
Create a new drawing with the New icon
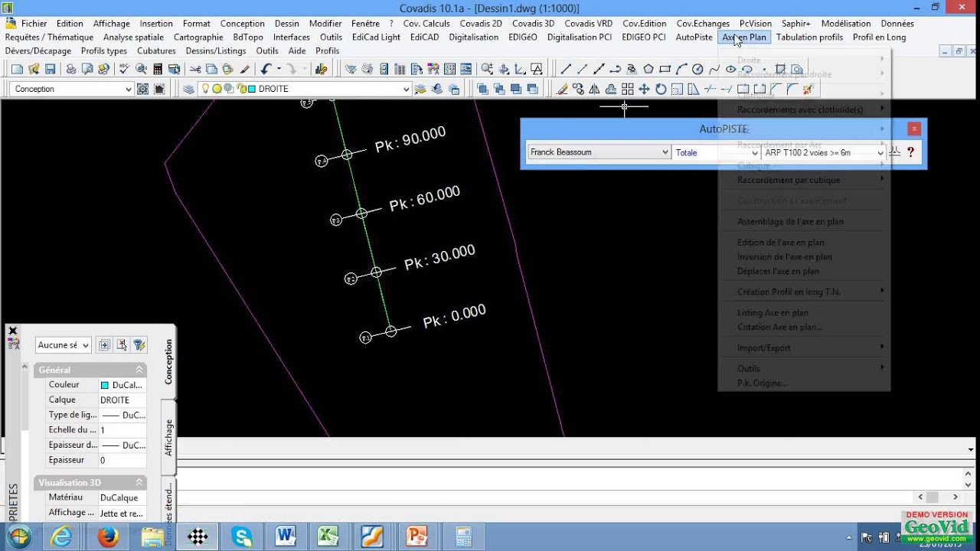point(18,69)
